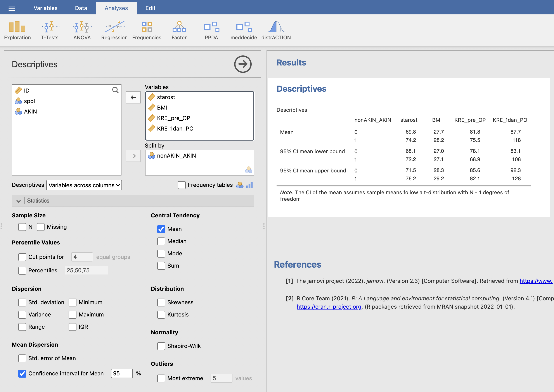Open the Frequencies analyses menu
Image resolution: width=554 pixels, height=392 pixels.
[147, 30]
